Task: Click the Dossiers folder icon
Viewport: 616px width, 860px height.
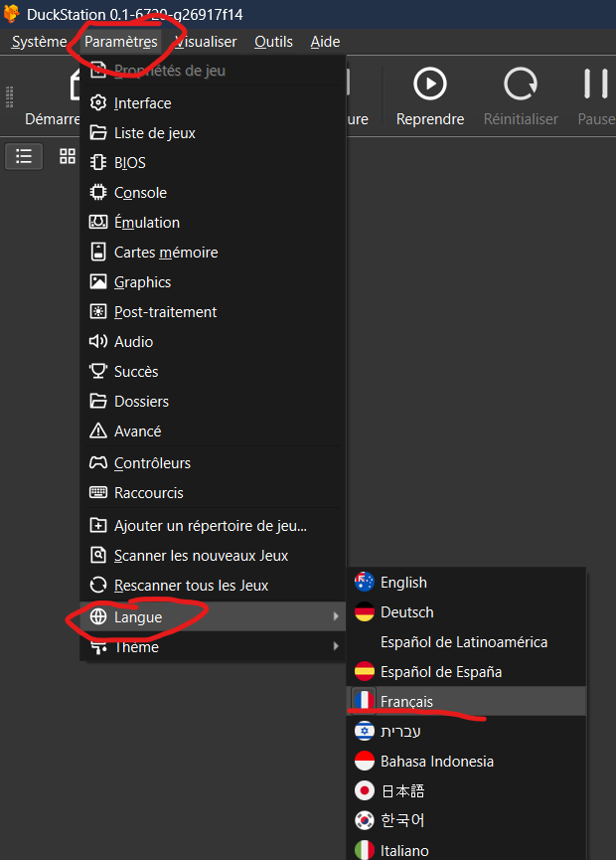Action: (98, 401)
